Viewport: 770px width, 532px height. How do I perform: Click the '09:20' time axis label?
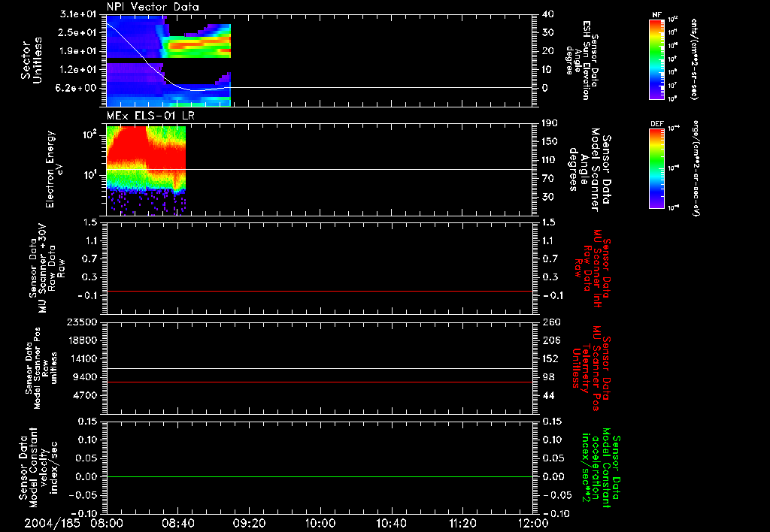point(249,523)
